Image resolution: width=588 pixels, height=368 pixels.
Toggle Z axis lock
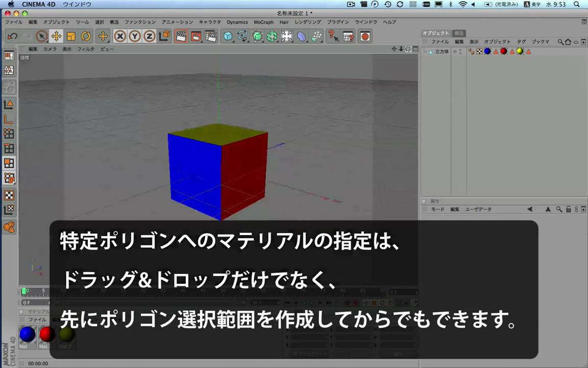pyautogui.click(x=149, y=36)
